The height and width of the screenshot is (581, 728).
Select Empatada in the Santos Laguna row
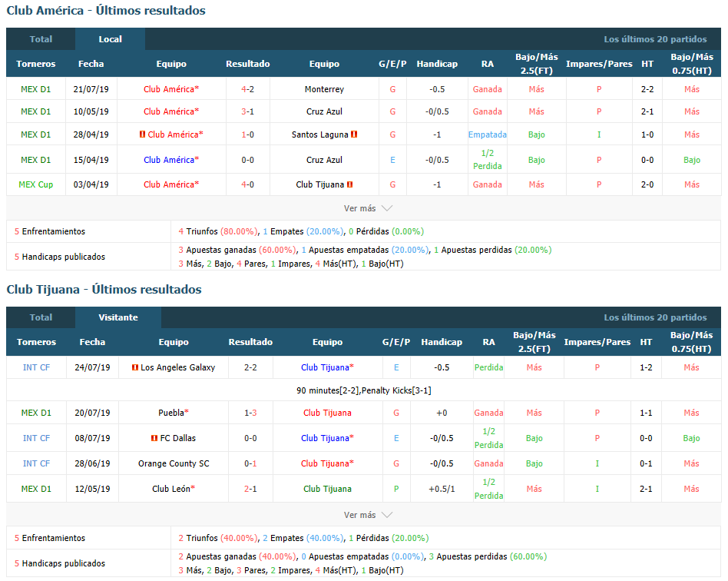pyautogui.click(x=488, y=134)
